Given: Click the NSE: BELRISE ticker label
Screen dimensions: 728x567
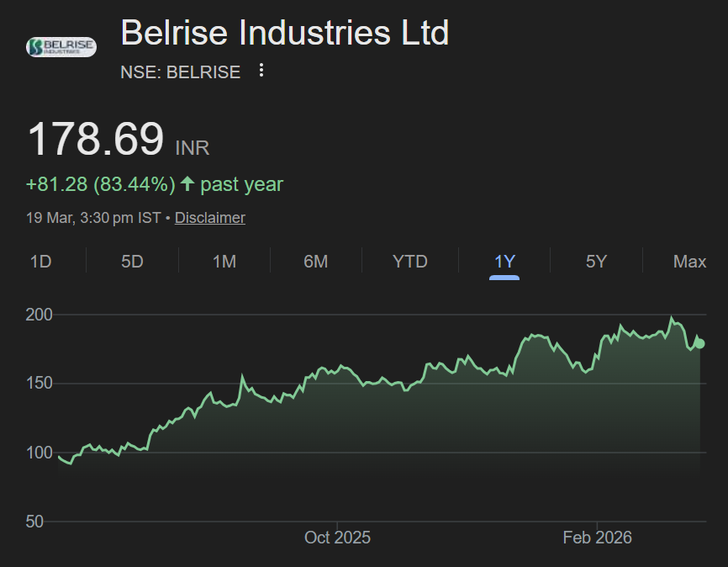Looking at the screenshot, I should [181, 72].
